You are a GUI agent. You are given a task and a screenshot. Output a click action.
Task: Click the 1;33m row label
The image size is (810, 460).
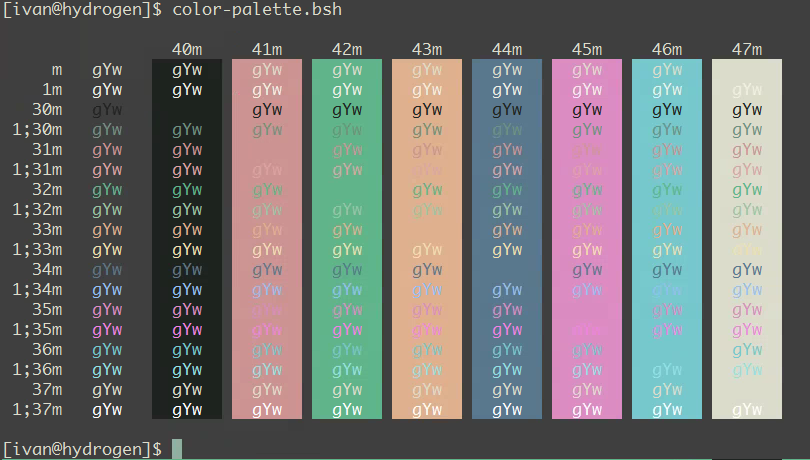click(37, 249)
